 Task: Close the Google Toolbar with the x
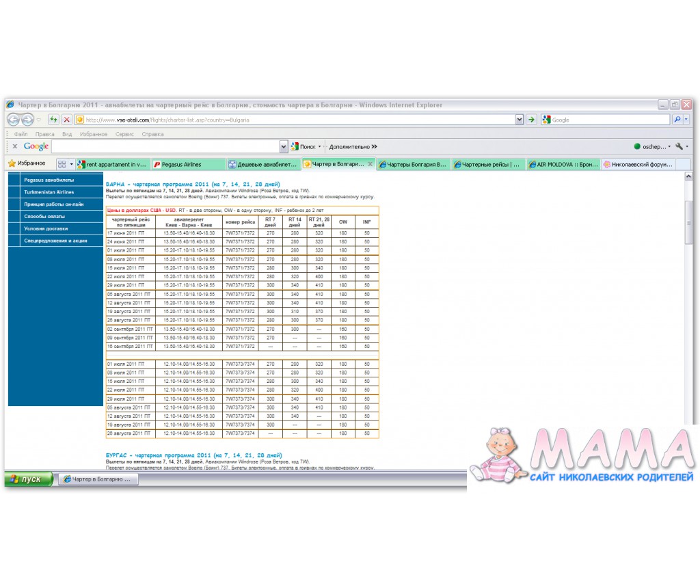(x=15, y=146)
